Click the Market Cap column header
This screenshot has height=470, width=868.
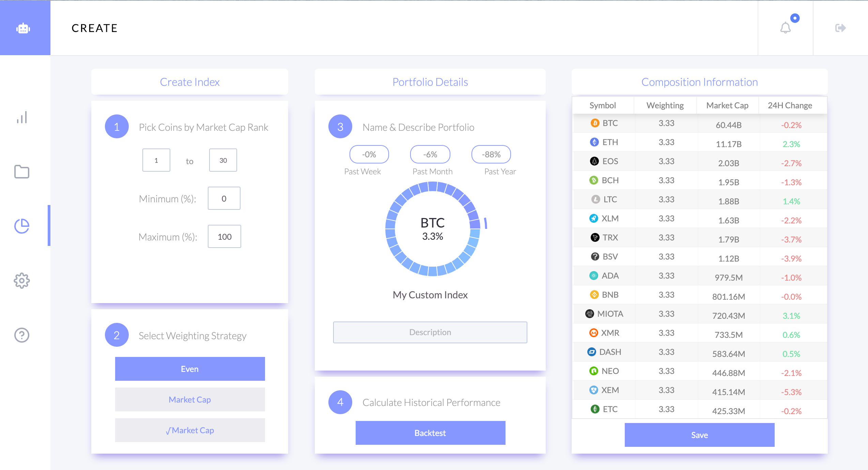[727, 105]
